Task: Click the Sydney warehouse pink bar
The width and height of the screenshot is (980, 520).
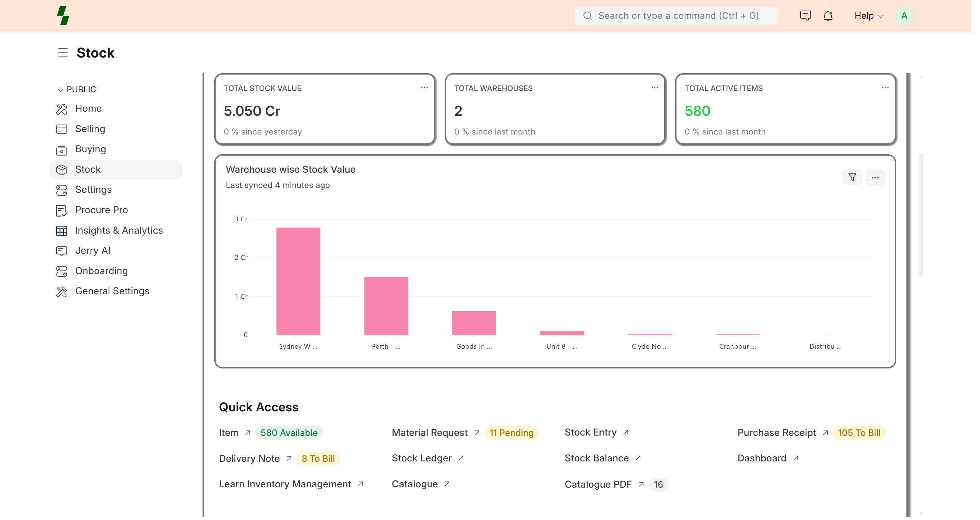Action: 298,281
